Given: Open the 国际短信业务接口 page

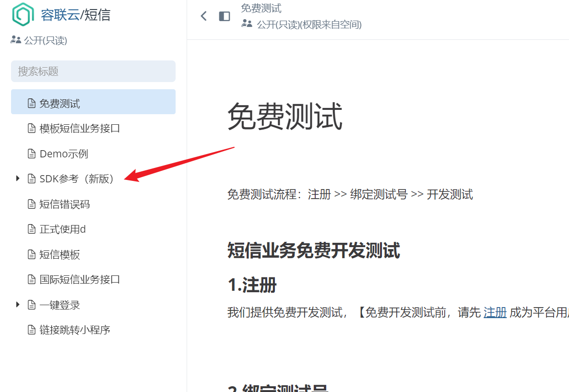Looking at the screenshot, I should tap(80, 279).
